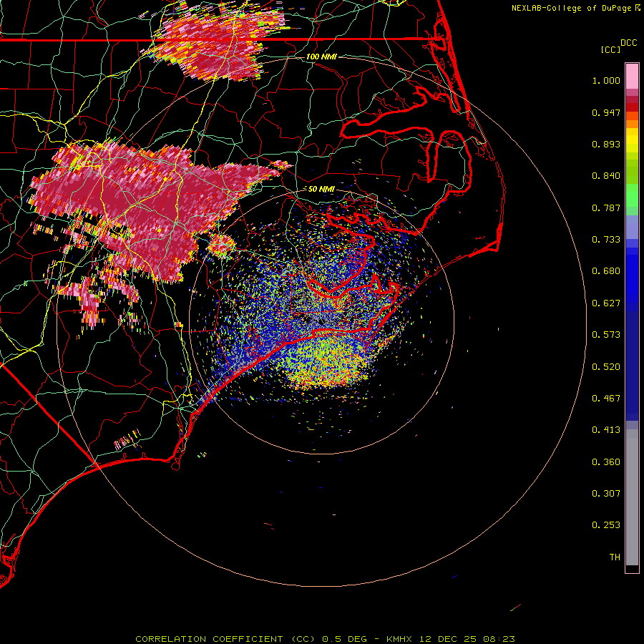Image resolution: width=644 pixels, height=644 pixels.
Task: Click the NEXLAB-College of DuPage label
Action: tap(571, 8)
